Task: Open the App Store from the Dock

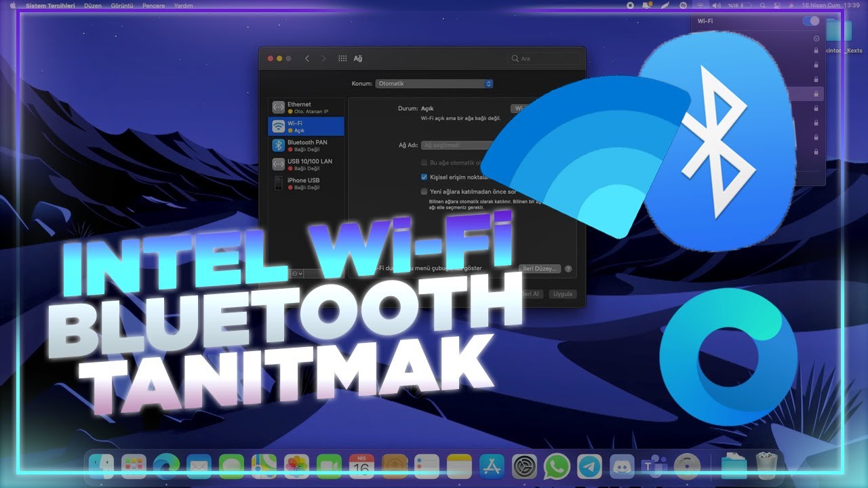Action: tap(492, 466)
